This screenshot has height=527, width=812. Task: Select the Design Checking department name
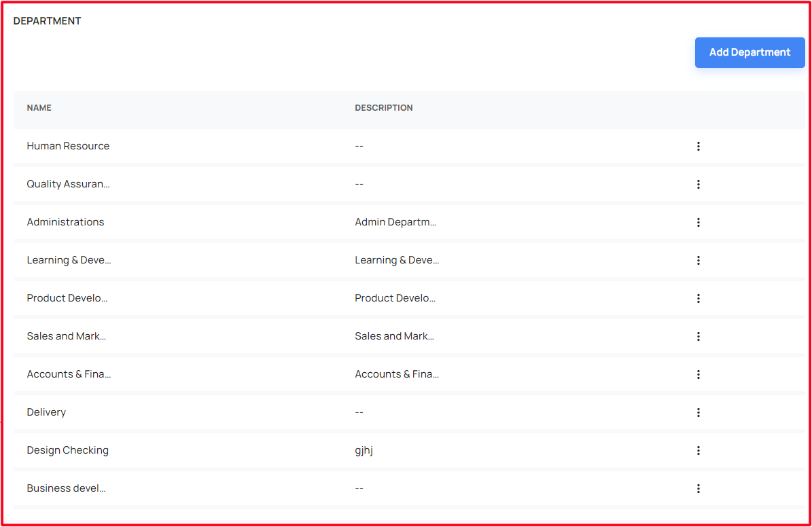[67, 450]
